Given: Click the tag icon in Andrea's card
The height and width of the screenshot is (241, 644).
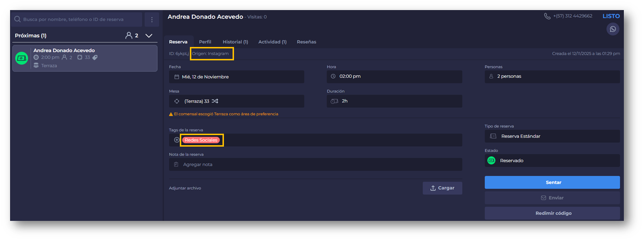Looking at the screenshot, I should [95, 57].
